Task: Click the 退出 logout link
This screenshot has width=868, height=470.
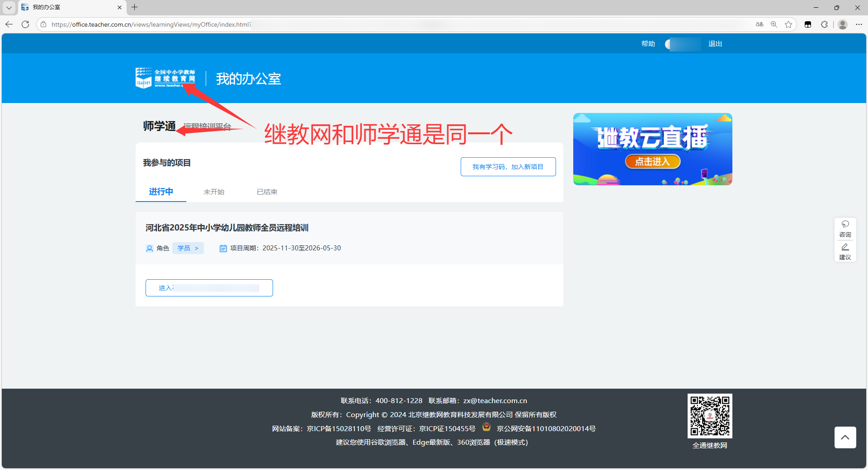Action: (715, 44)
